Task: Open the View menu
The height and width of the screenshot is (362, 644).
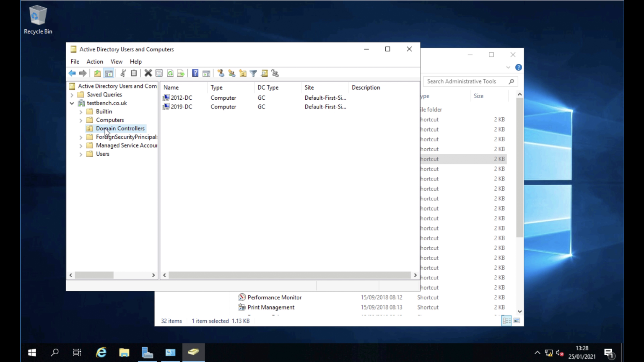Action: pyautogui.click(x=116, y=62)
